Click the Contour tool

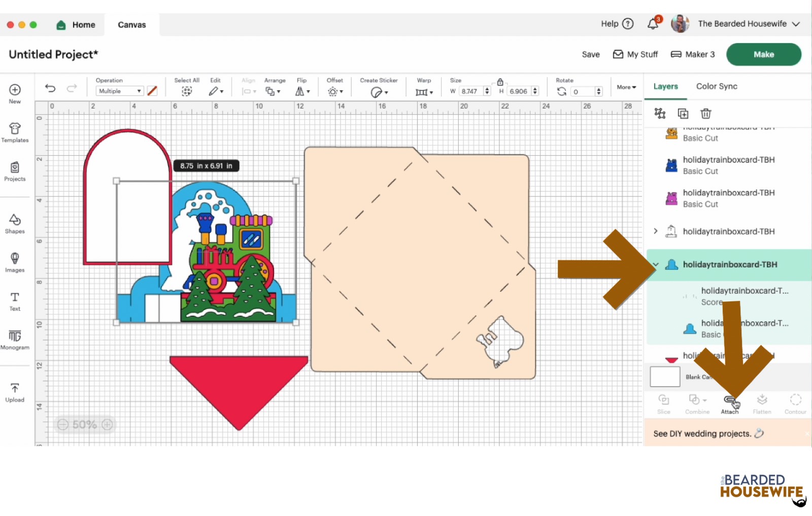(x=795, y=404)
